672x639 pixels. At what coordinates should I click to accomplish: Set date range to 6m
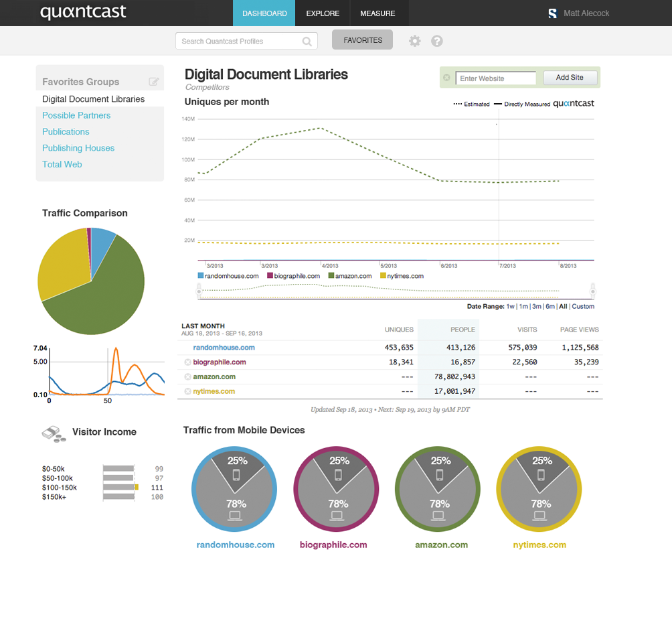[550, 307]
